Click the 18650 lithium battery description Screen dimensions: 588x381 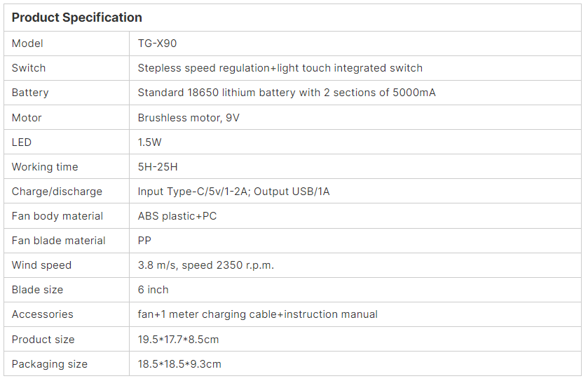[x=287, y=93]
